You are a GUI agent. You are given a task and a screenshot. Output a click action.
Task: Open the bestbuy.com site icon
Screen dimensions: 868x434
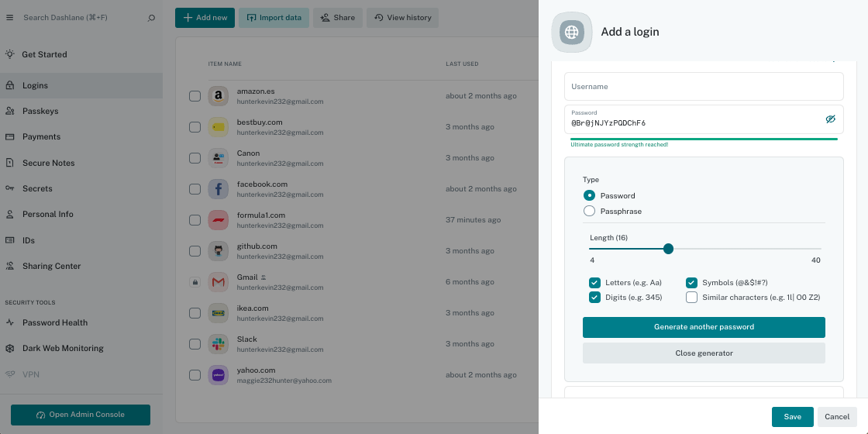coord(218,127)
